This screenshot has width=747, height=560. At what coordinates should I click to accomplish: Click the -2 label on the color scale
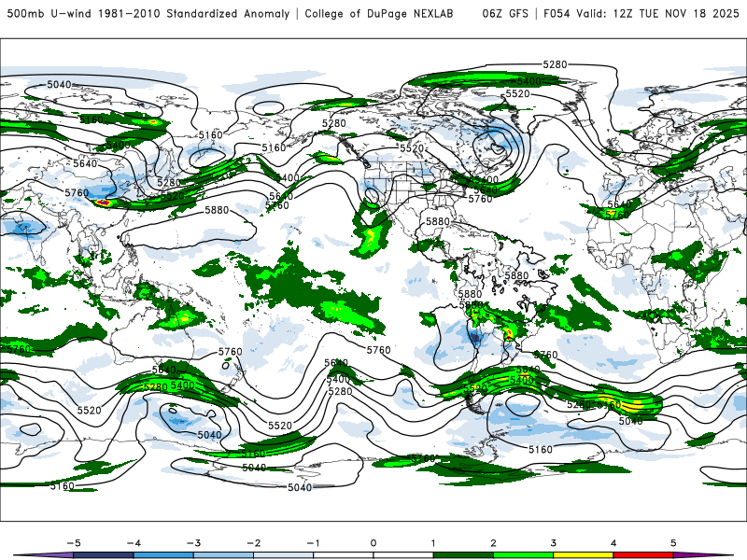tap(253, 543)
